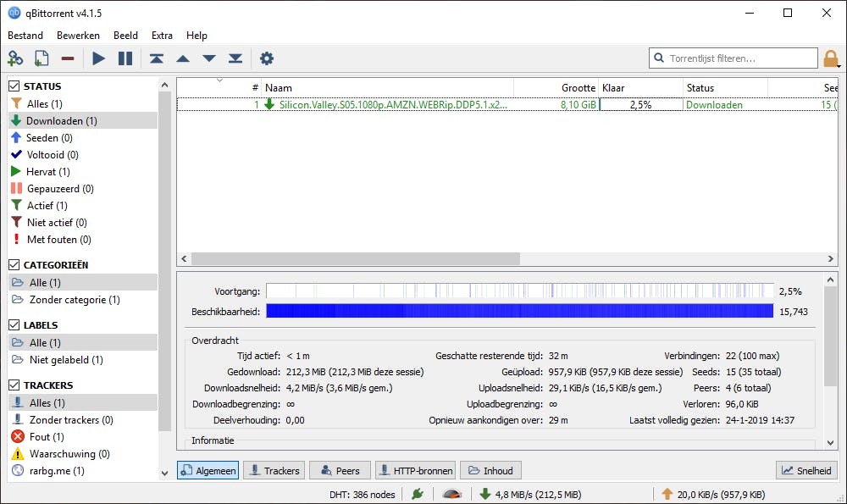
Task: Open the Beeld menu
Action: click(x=125, y=35)
